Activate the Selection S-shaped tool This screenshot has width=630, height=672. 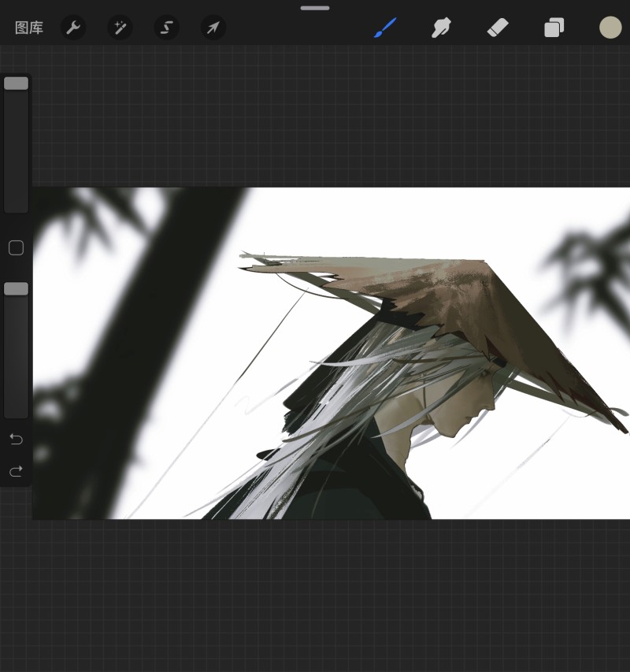pyautogui.click(x=167, y=28)
